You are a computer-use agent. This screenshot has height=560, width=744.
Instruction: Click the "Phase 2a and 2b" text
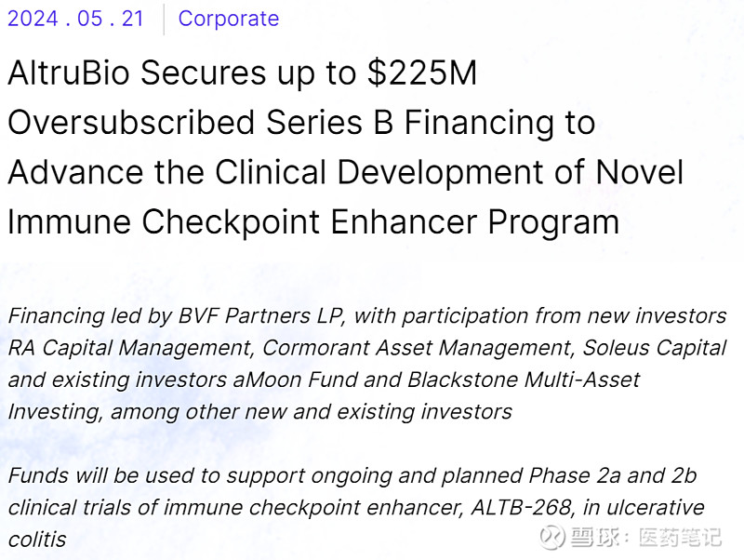(612, 476)
